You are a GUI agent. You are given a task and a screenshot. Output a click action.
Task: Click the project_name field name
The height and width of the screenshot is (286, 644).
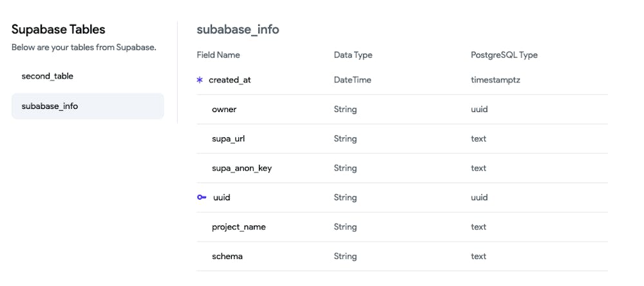click(x=238, y=227)
